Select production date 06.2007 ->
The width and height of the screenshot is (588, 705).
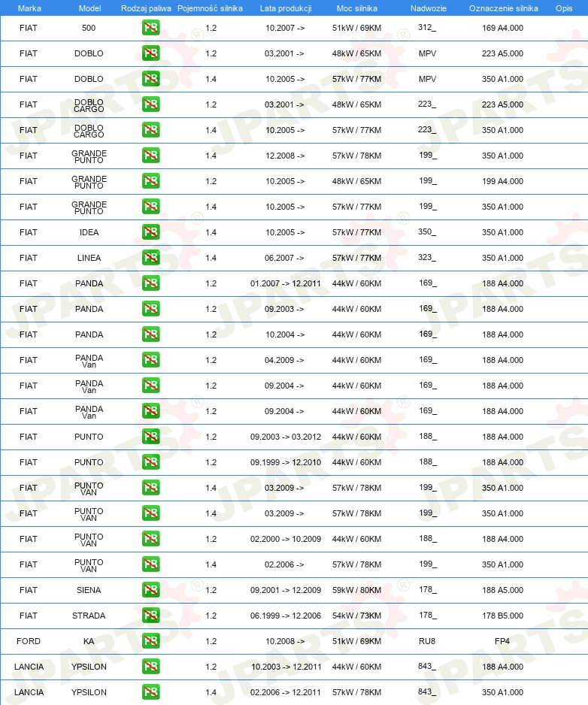284,258
